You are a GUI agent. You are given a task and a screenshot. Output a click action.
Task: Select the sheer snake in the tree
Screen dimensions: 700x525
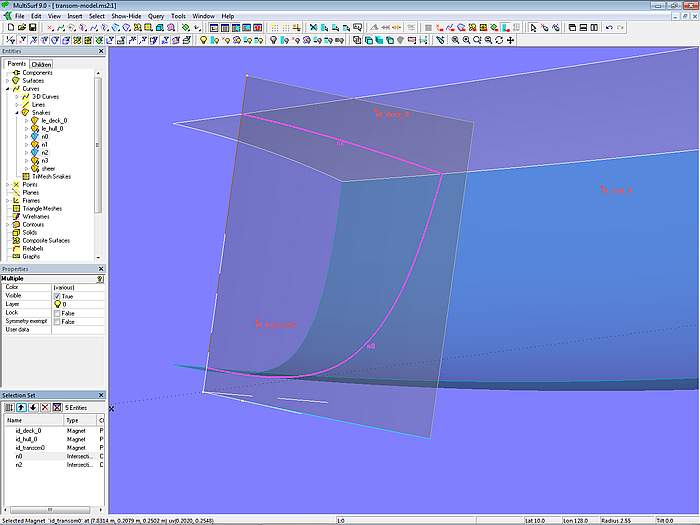48,168
